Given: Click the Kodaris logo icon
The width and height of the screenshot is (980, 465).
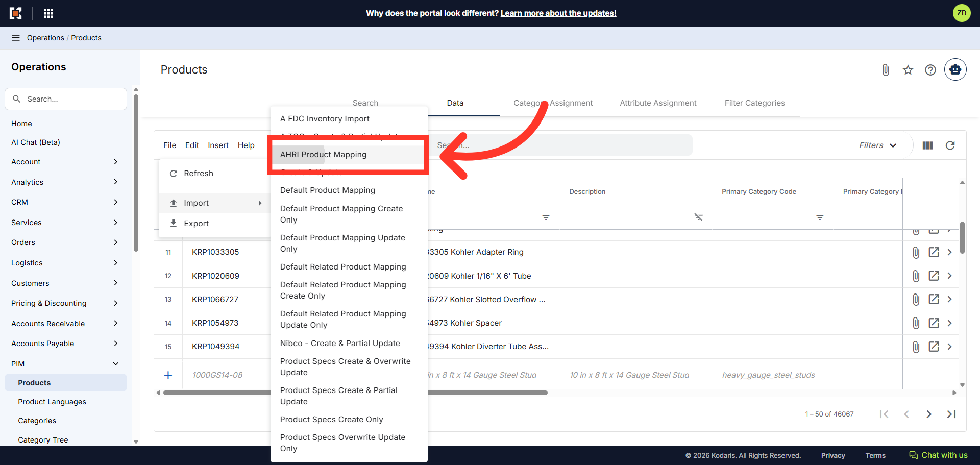Looking at the screenshot, I should (16, 13).
